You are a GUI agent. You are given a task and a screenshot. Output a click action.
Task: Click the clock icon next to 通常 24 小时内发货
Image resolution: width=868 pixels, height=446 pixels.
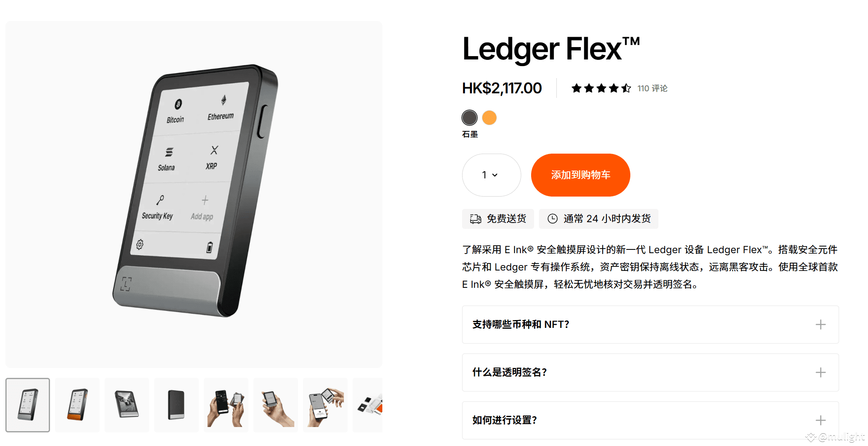click(553, 219)
